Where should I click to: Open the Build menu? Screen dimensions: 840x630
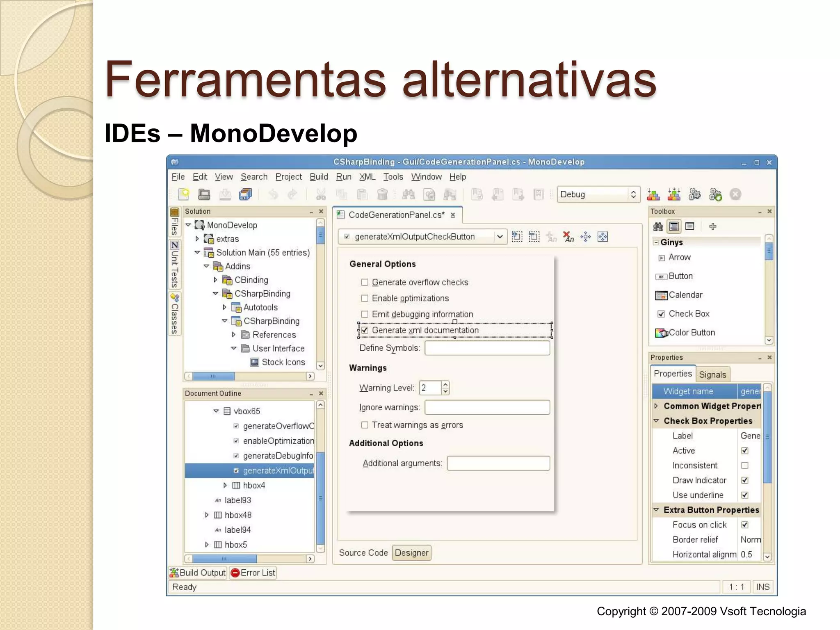[319, 177]
